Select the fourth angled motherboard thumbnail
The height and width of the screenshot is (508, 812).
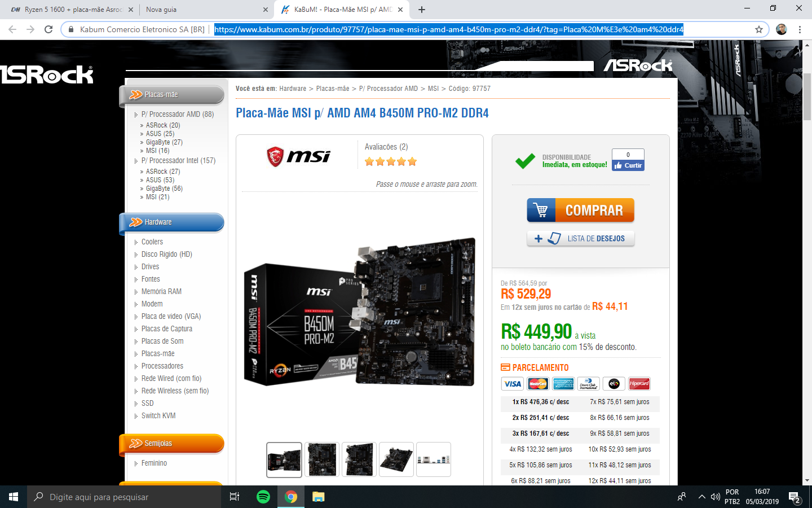point(396,459)
